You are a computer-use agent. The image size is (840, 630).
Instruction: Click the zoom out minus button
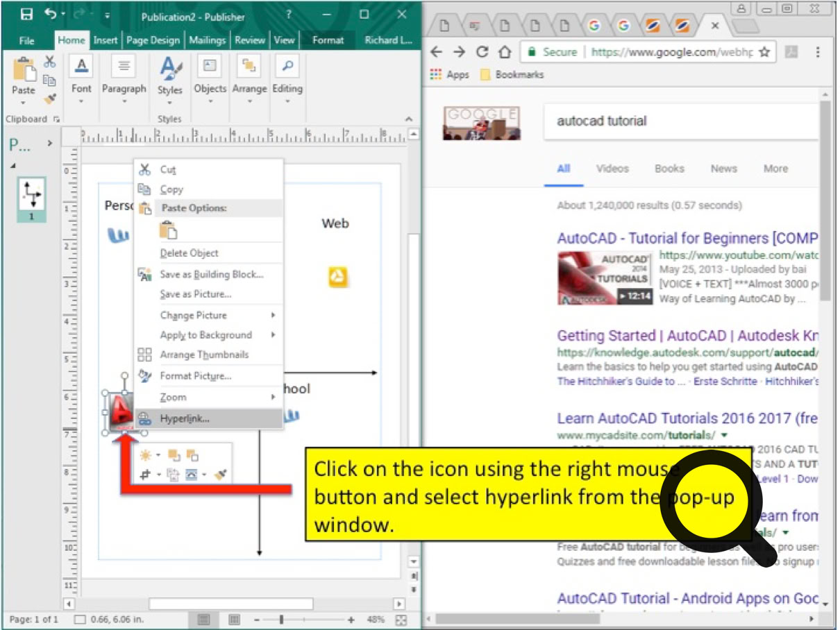[257, 620]
